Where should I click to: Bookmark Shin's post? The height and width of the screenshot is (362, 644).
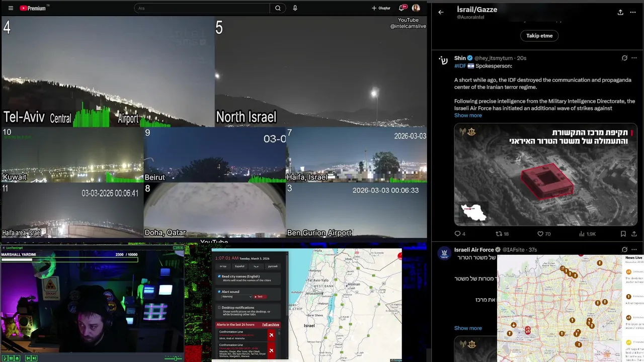623,234
